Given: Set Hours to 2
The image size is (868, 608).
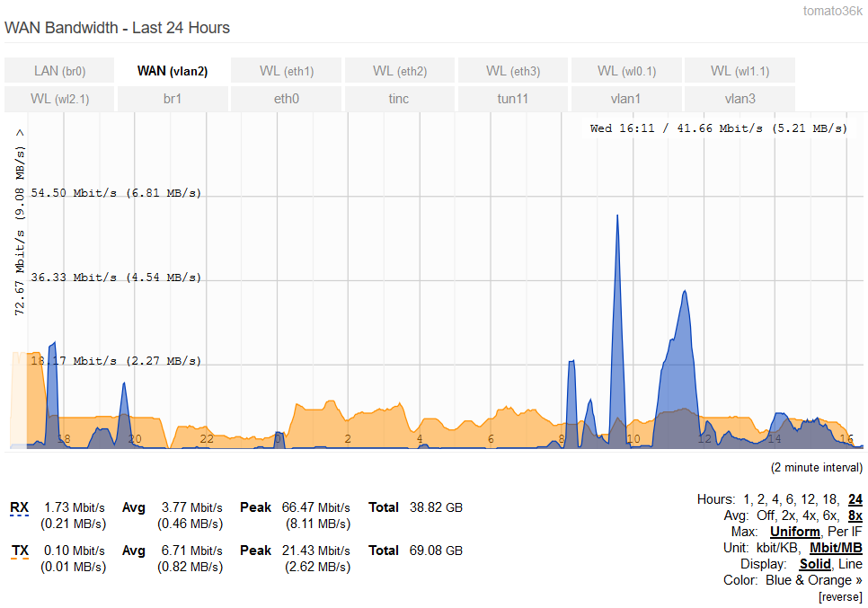Looking at the screenshot, I should (760, 499).
